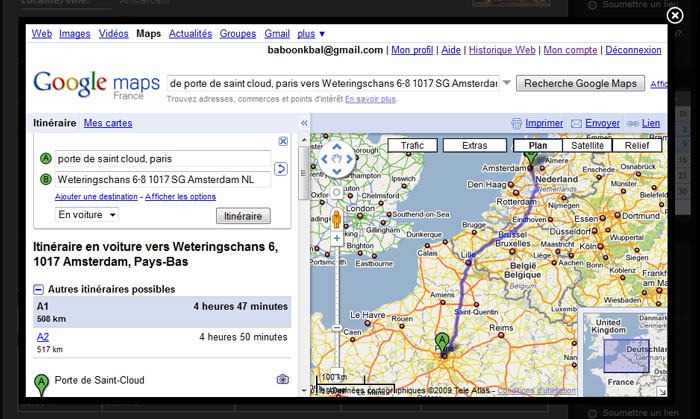
Task: Pan the map down with the arrow
Action: 337,171
